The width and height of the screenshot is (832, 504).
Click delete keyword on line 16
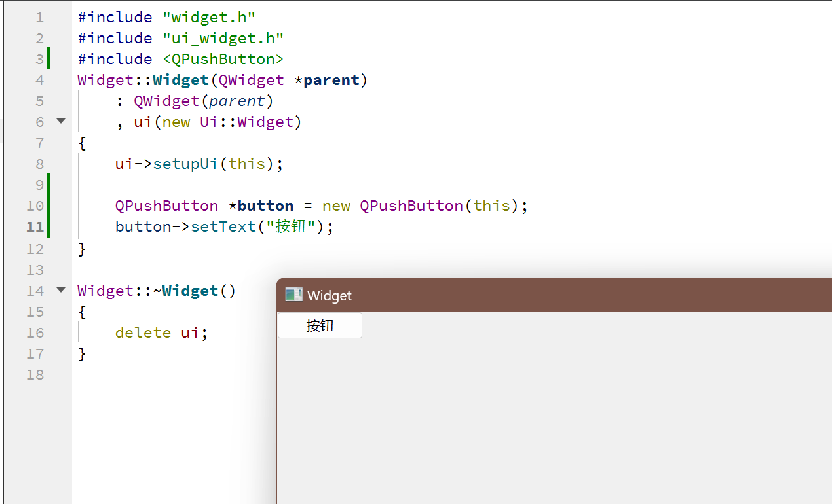(x=143, y=333)
